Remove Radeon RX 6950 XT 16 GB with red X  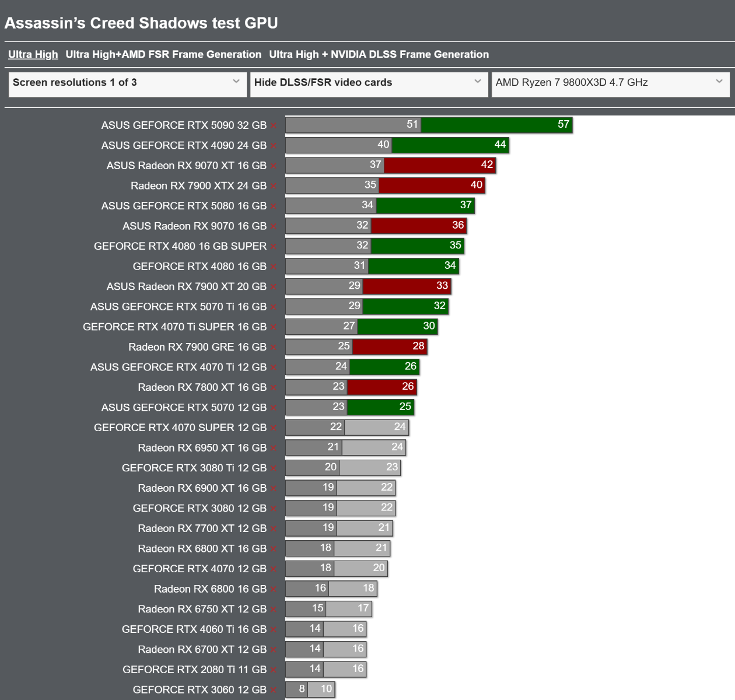coord(273,448)
